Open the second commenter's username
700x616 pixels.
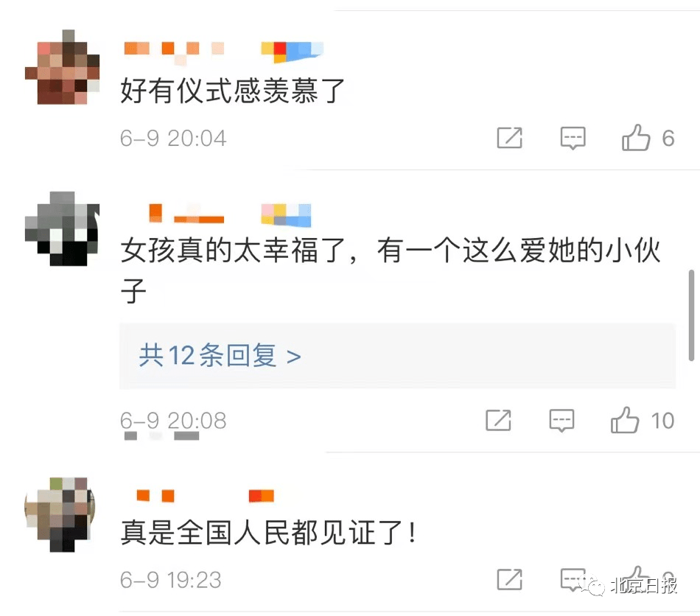click(186, 214)
